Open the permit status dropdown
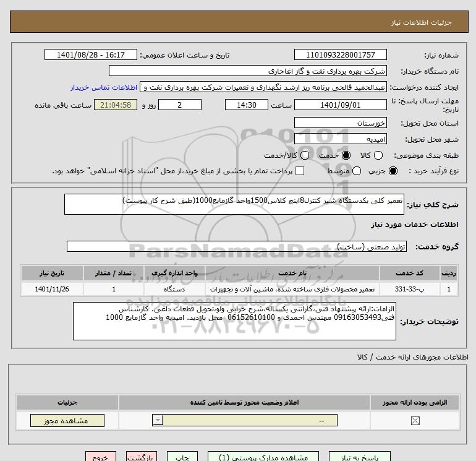476x461 pixels. [245, 421]
